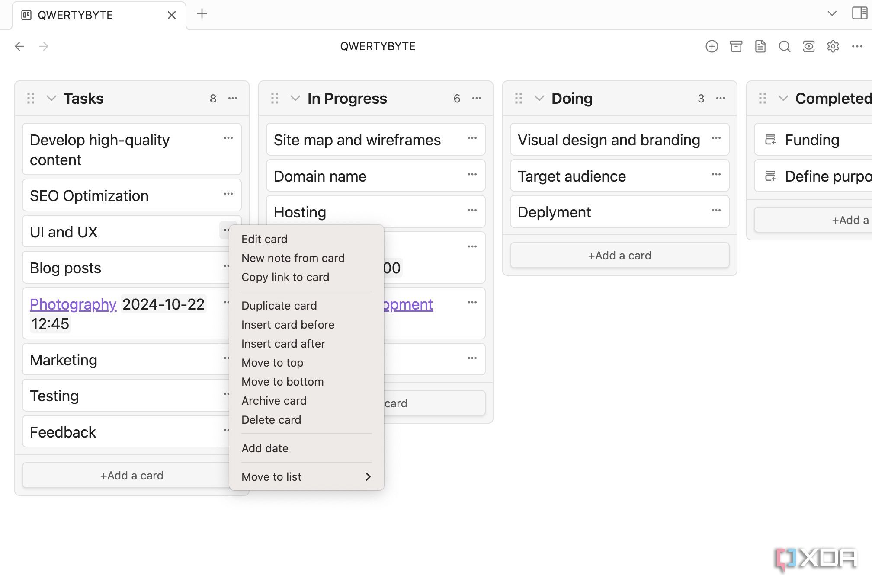Open Tasks list options menu
Screen dimensions: 872x588
[233, 99]
